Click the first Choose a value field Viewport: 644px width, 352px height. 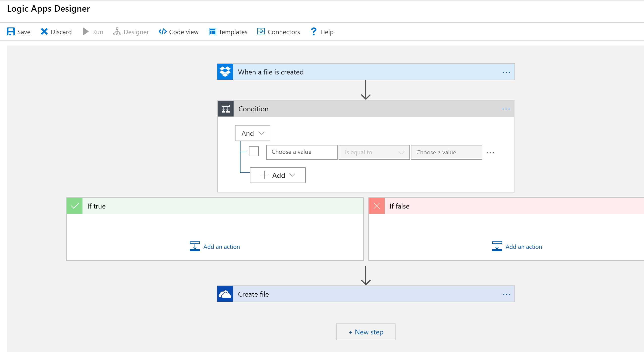[x=301, y=152]
